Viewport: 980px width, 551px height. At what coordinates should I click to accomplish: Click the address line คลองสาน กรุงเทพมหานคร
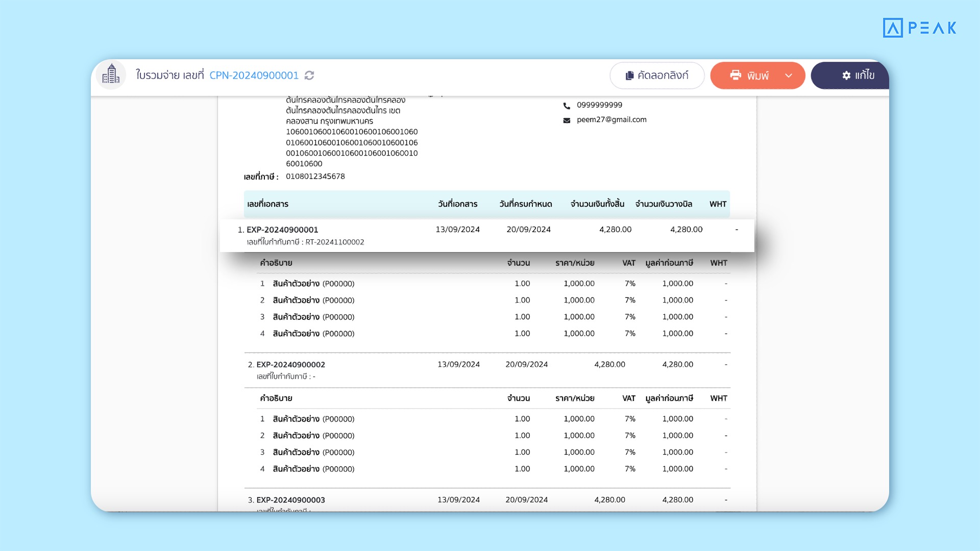[329, 121]
